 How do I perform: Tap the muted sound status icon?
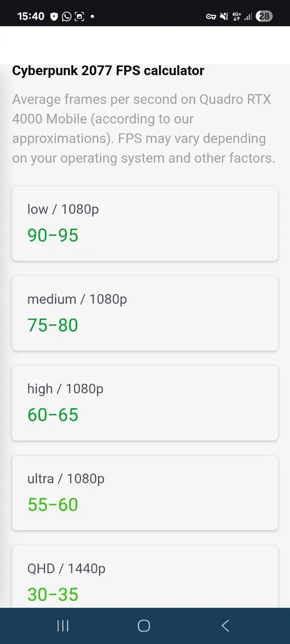coord(223,16)
